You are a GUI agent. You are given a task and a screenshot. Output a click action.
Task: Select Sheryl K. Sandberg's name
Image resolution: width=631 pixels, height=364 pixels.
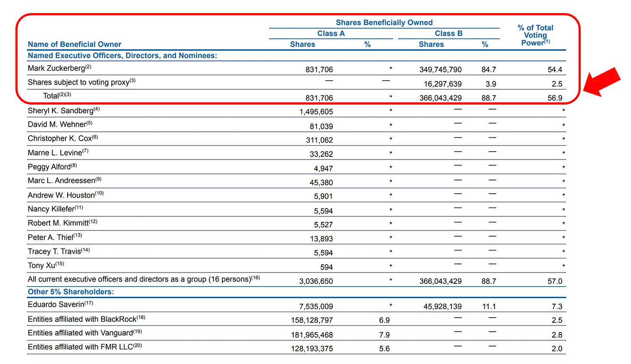tap(64, 110)
